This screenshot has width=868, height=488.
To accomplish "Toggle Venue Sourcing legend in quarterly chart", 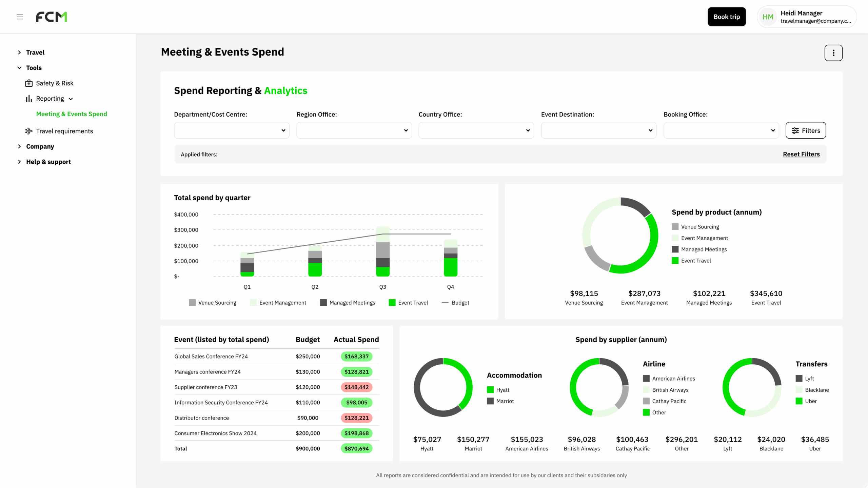I will point(213,303).
